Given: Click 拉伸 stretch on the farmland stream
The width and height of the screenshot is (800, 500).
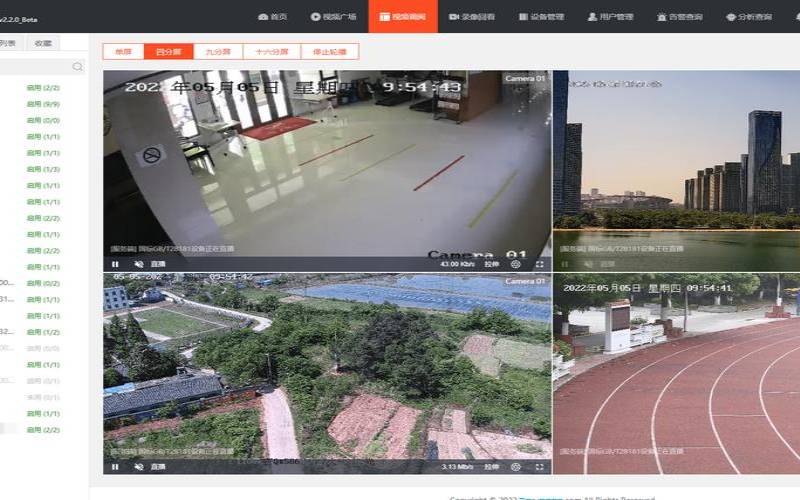Looking at the screenshot, I should pyautogui.click(x=492, y=467).
